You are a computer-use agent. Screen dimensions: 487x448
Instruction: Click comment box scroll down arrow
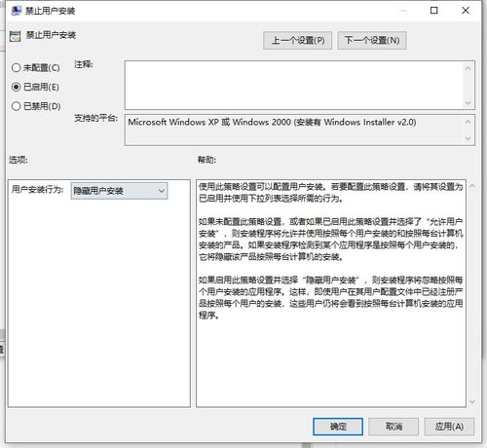point(468,103)
